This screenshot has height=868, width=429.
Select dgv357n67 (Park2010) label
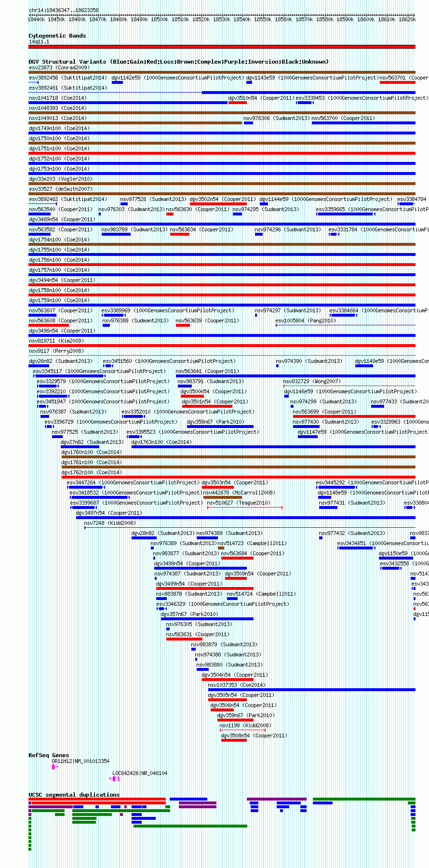click(189, 614)
